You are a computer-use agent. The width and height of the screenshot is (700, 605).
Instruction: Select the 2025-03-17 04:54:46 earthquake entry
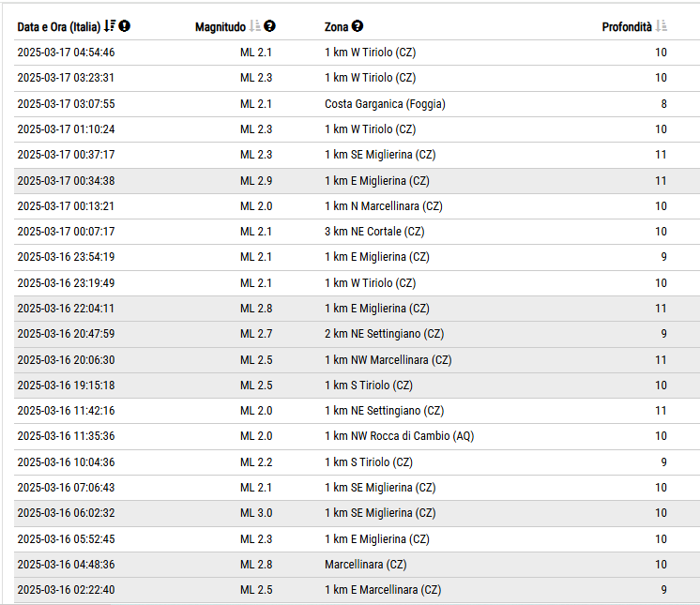357,53
